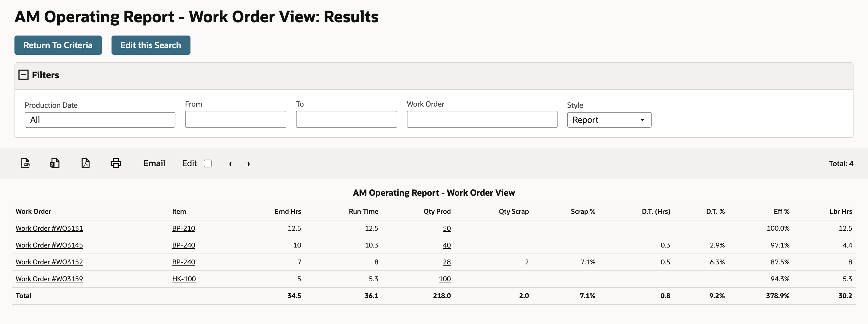Click the Qty Scrap column header
The width and height of the screenshot is (868, 324).
pos(514,211)
